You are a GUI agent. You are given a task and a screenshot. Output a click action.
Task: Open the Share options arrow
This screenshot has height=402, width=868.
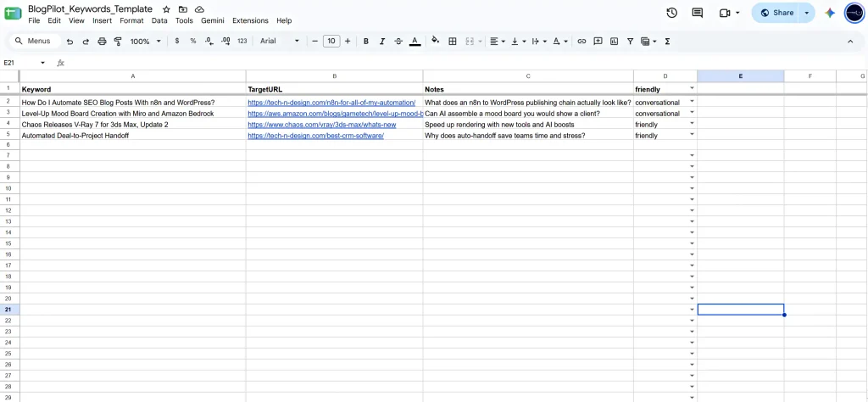pyautogui.click(x=807, y=13)
